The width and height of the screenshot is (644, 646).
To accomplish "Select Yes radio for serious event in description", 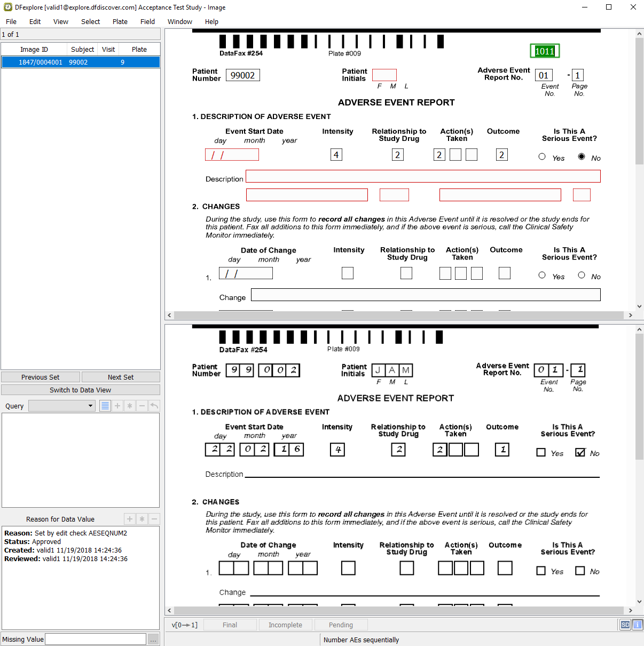I will coord(542,157).
